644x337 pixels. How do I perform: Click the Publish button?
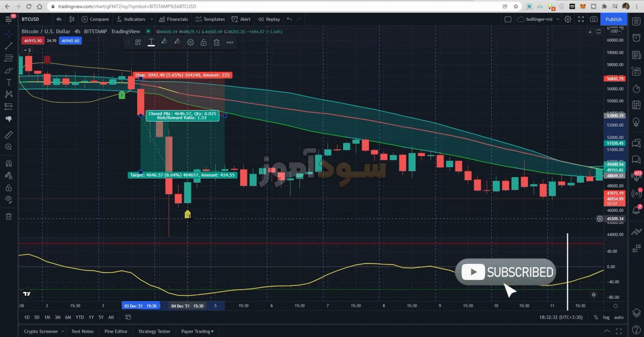[613, 19]
